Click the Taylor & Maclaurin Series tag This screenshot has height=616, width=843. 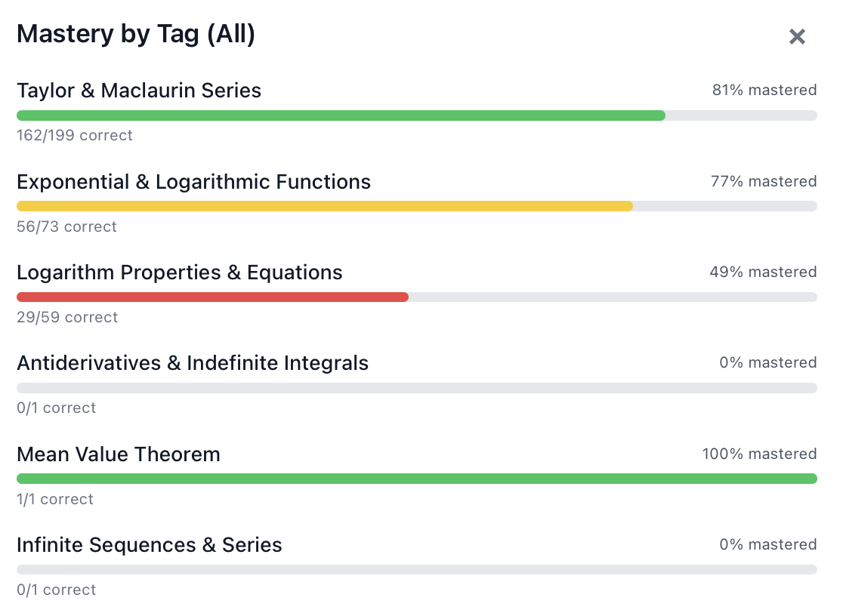139,91
